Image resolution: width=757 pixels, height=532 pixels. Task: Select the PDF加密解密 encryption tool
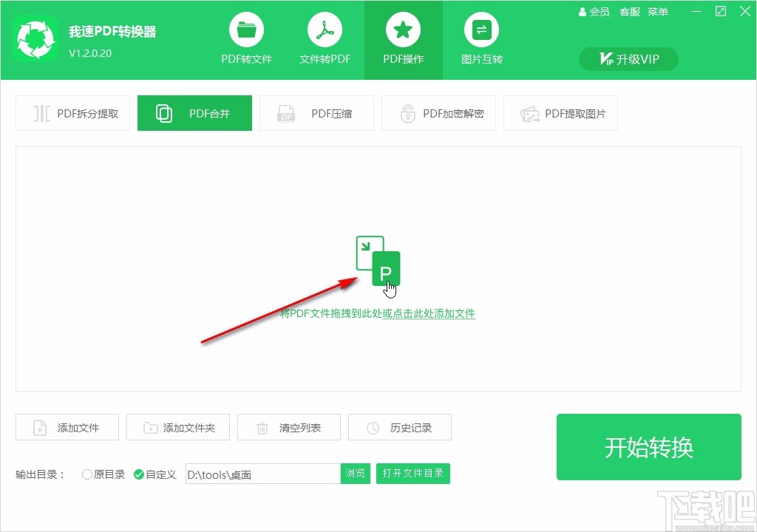[x=438, y=113]
